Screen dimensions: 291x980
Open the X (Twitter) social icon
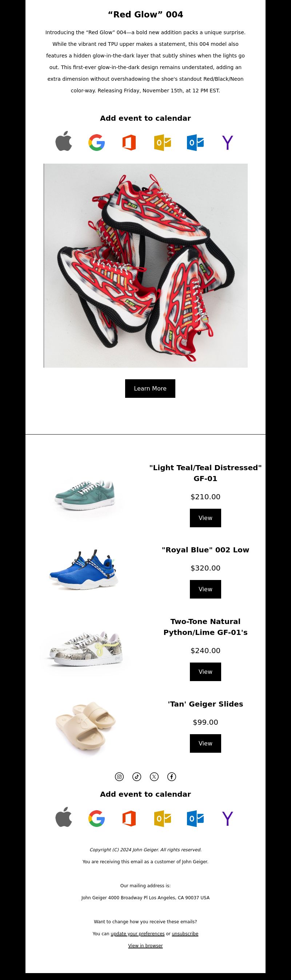tap(154, 776)
